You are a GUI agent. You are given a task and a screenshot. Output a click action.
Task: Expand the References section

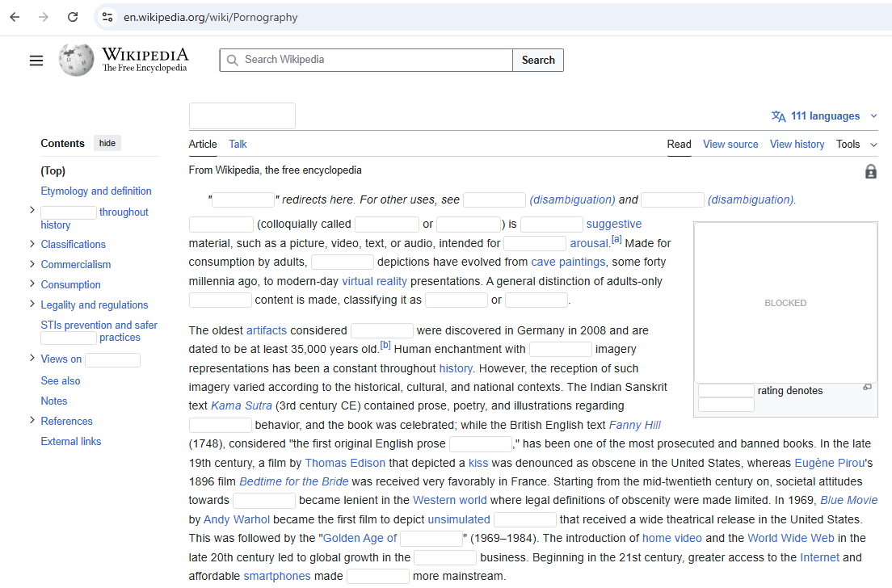(32, 421)
